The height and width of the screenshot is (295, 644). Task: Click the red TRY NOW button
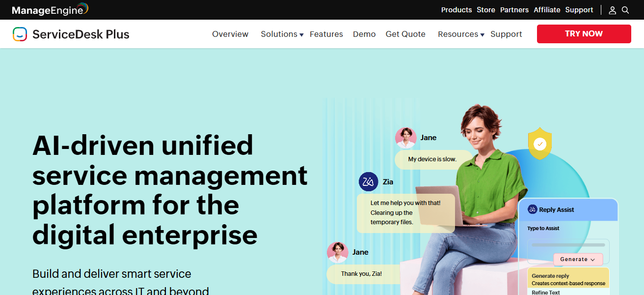pyautogui.click(x=584, y=34)
